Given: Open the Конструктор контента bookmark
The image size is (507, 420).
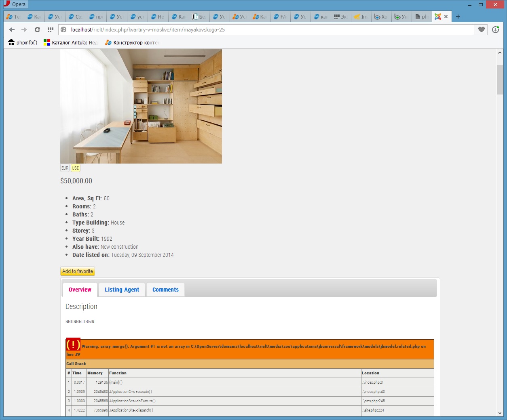Looking at the screenshot, I should [132, 42].
